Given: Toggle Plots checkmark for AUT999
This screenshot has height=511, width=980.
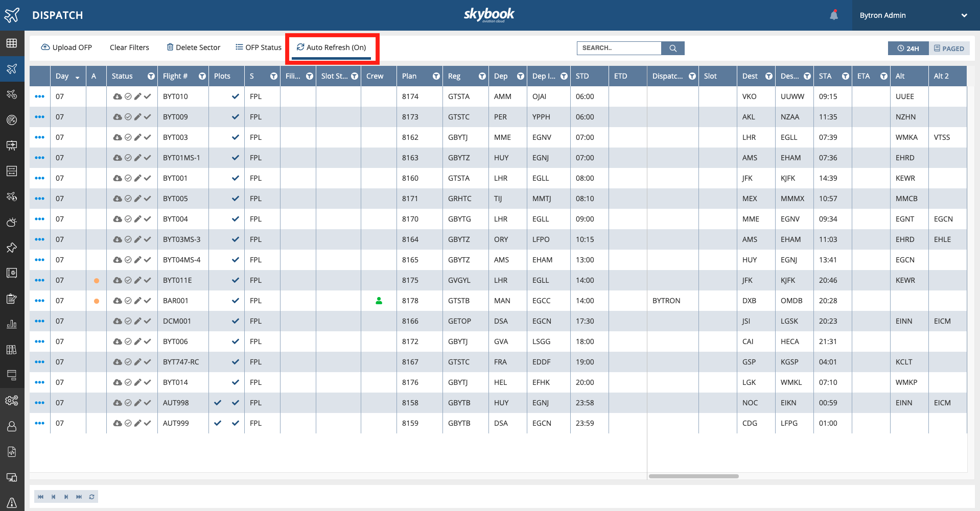Looking at the screenshot, I should point(218,423).
